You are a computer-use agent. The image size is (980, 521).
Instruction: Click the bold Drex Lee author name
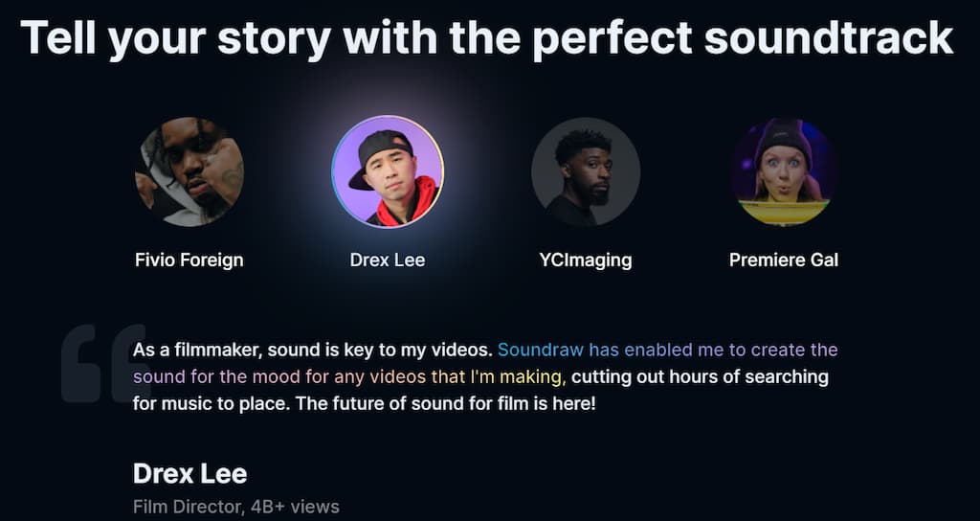pyautogui.click(x=190, y=474)
